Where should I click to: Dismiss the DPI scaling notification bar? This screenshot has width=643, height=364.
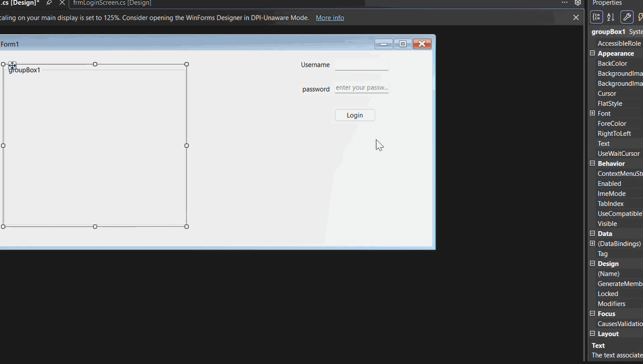576,17
